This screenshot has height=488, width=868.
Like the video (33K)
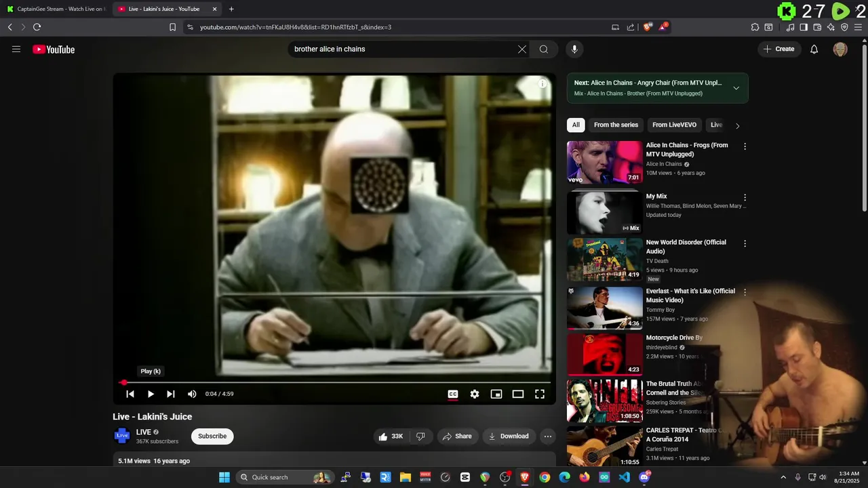click(x=391, y=436)
